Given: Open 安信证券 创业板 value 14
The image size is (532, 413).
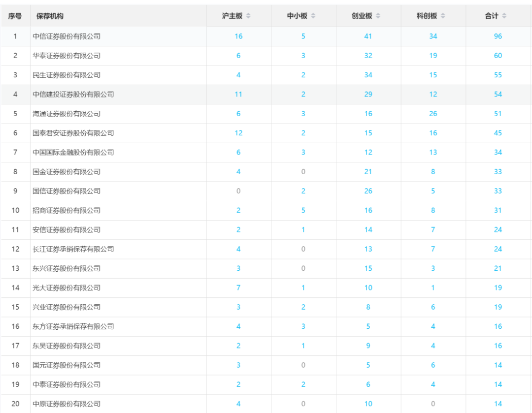Looking at the screenshot, I should coord(368,229).
